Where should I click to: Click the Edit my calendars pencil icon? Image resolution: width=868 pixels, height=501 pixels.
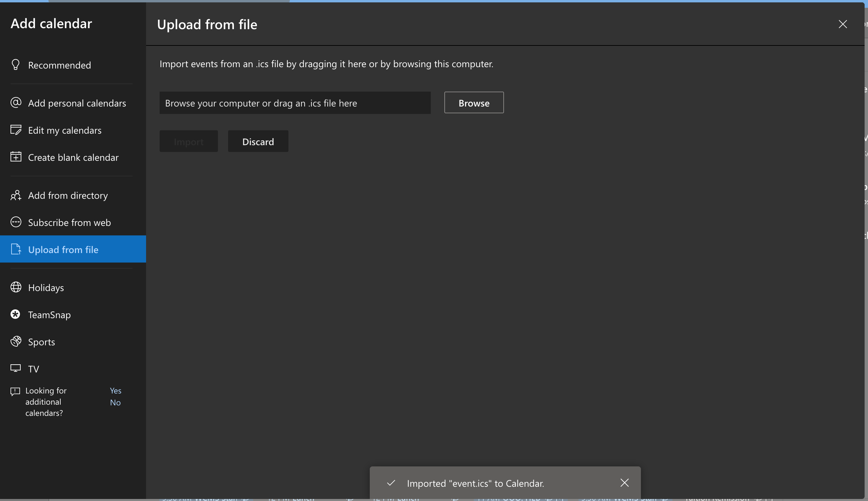[16, 130]
